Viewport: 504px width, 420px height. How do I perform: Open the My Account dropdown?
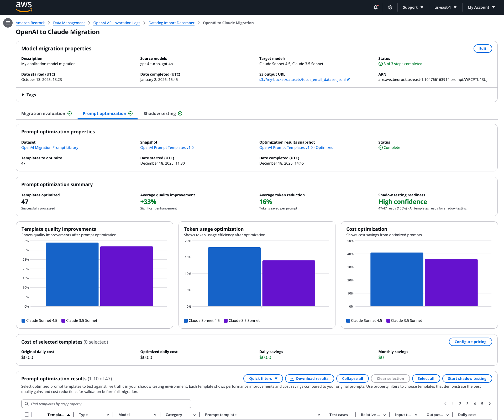click(481, 7)
